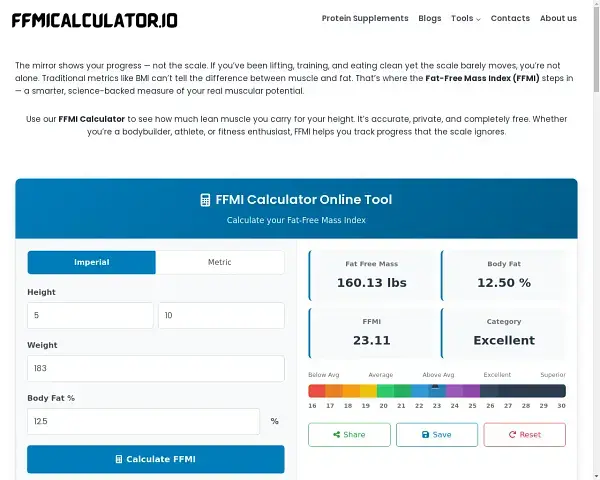
Task: Switch to Metric units
Action: click(x=220, y=262)
